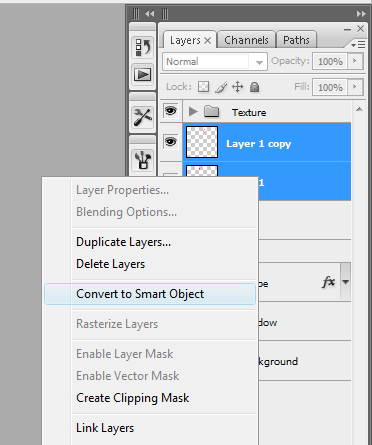Select the Texture group name

pyautogui.click(x=249, y=113)
